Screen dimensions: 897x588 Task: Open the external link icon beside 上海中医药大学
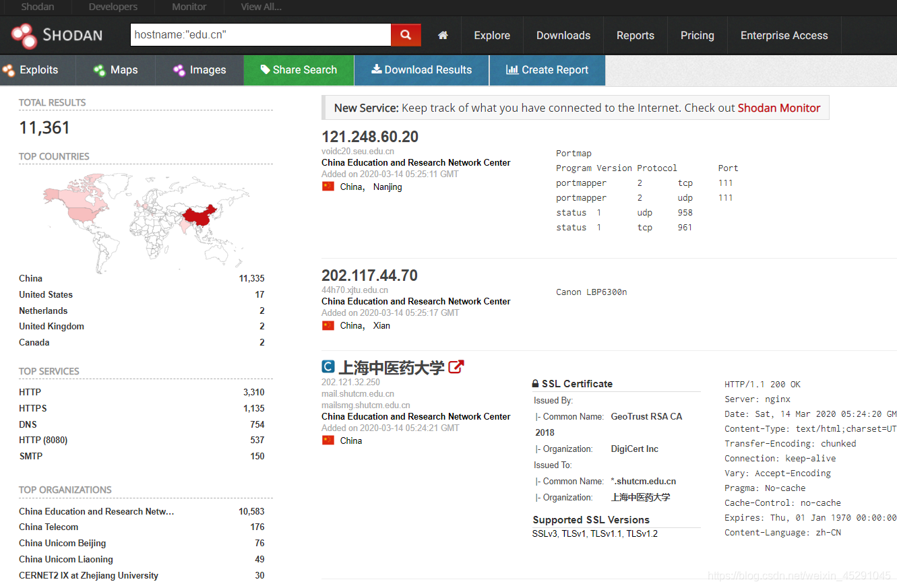pos(456,367)
